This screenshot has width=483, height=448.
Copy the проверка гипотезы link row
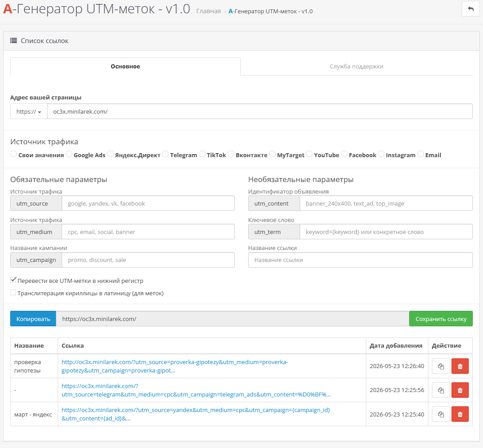pyautogui.click(x=441, y=366)
